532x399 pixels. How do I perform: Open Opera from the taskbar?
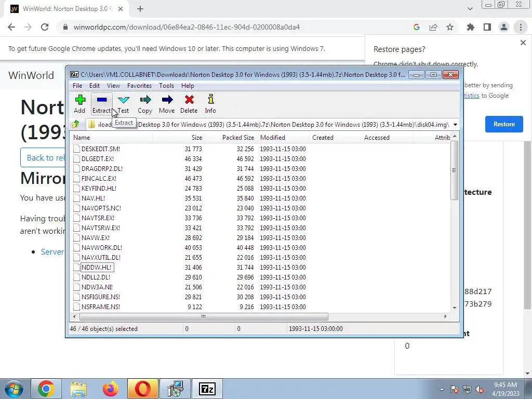coord(143,389)
